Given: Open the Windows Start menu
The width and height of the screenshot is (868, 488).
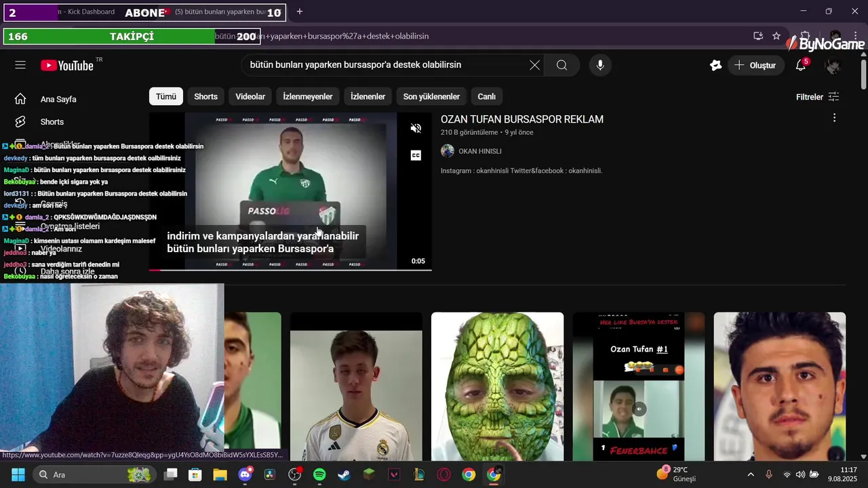Looking at the screenshot, I should pyautogui.click(x=18, y=474).
